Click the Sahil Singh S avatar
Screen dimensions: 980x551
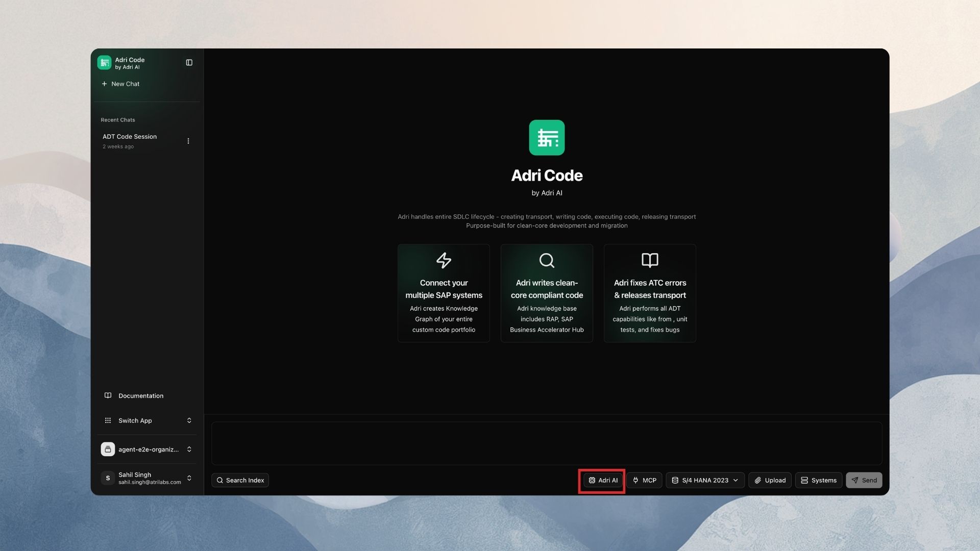pos(108,478)
